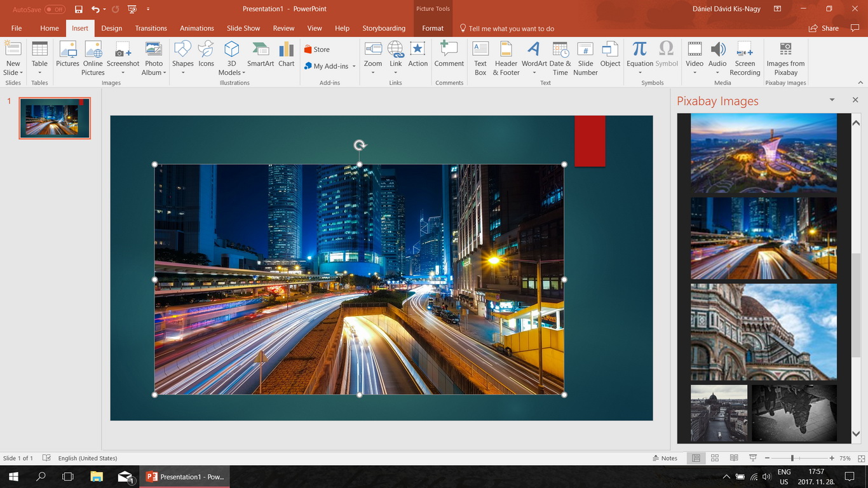Select the Florence cathedral image thumbnail

tap(764, 332)
